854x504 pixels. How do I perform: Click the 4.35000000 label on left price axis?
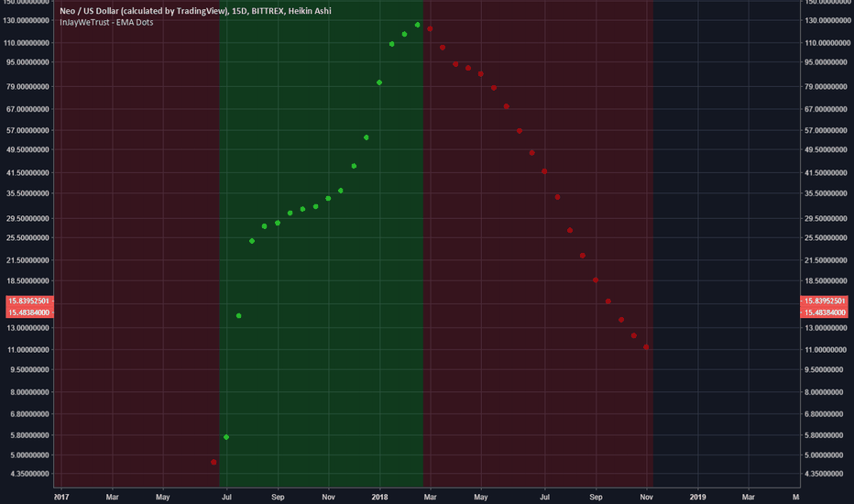tap(30, 474)
